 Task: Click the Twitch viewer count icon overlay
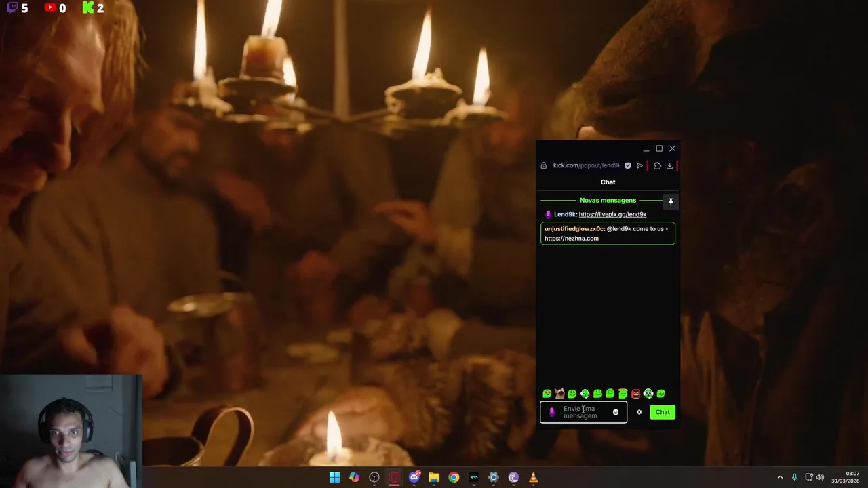(x=12, y=8)
